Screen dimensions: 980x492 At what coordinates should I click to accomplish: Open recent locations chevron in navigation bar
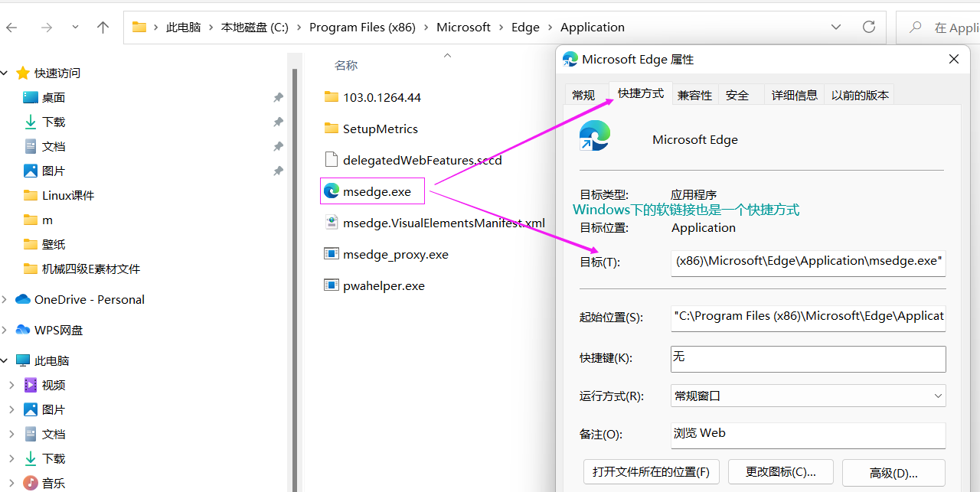coord(75,28)
